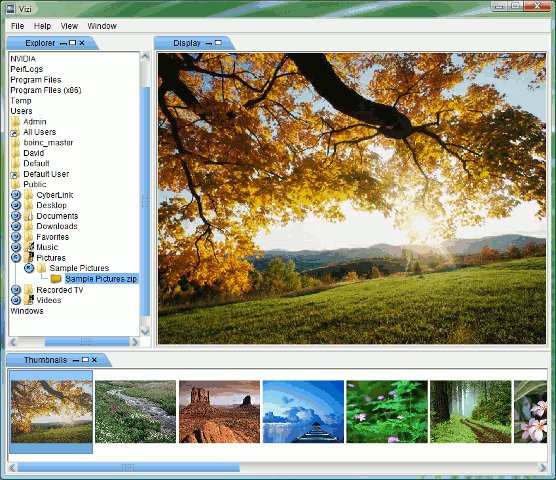Image resolution: width=556 pixels, height=480 pixels.
Task: Click the Videos folder icon
Action: 29,300
